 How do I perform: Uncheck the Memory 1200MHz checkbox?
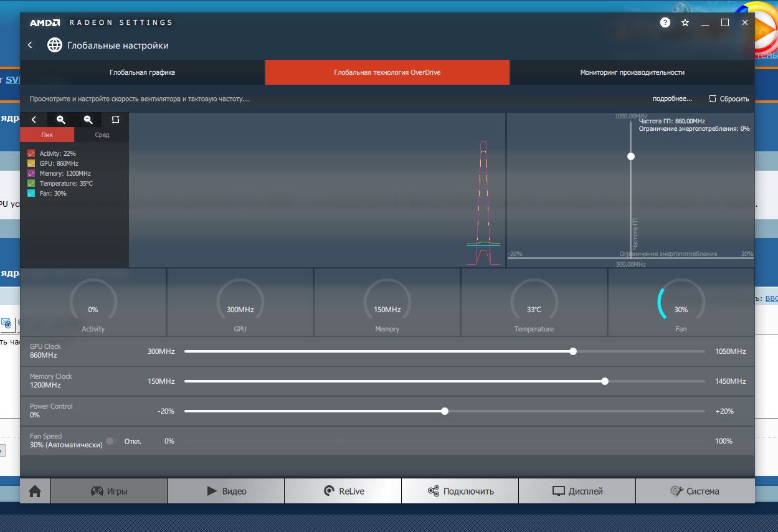tap(31, 173)
